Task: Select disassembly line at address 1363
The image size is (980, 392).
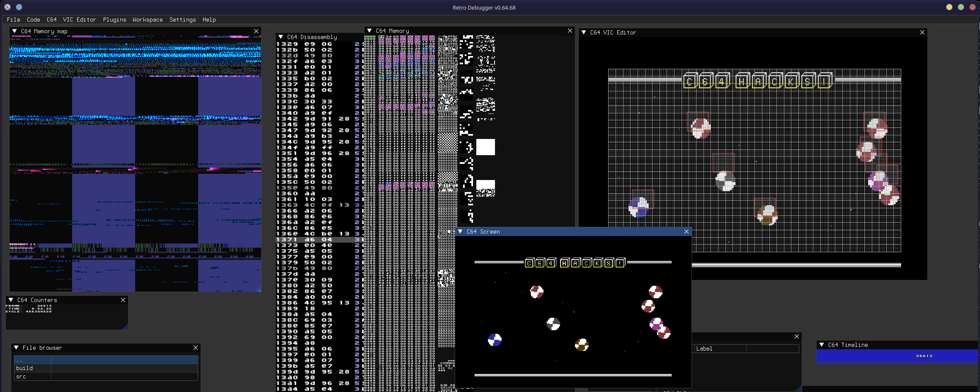Action: (x=319, y=205)
